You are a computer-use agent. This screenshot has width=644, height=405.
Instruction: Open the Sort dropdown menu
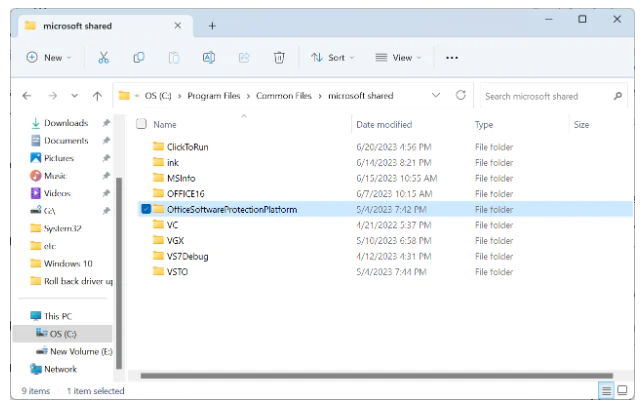pyautogui.click(x=332, y=58)
